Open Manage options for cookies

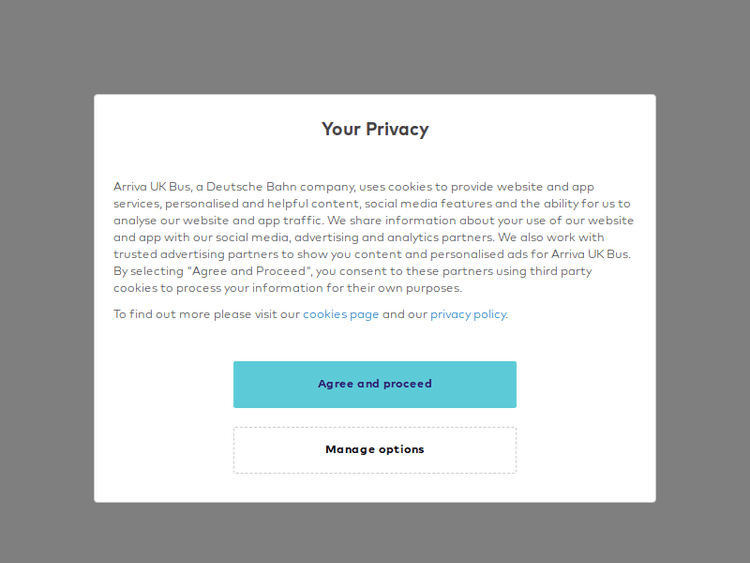[375, 450]
